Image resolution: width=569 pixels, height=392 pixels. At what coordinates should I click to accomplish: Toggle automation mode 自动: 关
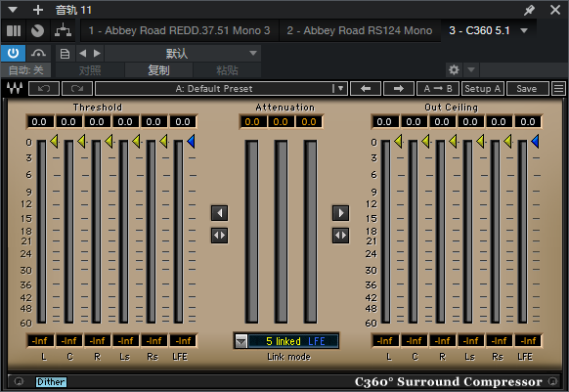[x=25, y=70]
